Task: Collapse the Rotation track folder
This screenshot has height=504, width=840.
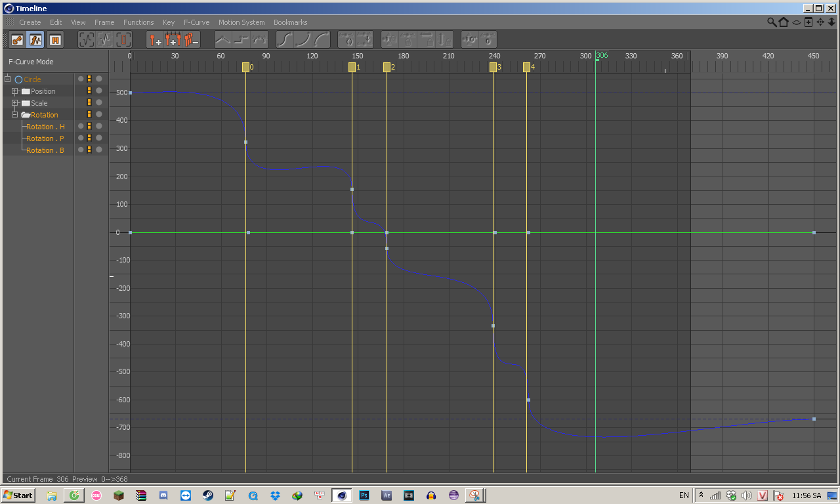Action: point(15,115)
